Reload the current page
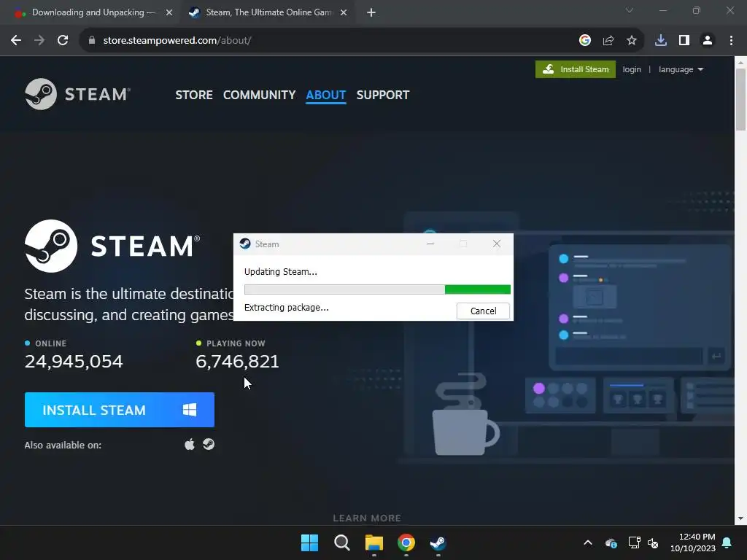 tap(63, 41)
